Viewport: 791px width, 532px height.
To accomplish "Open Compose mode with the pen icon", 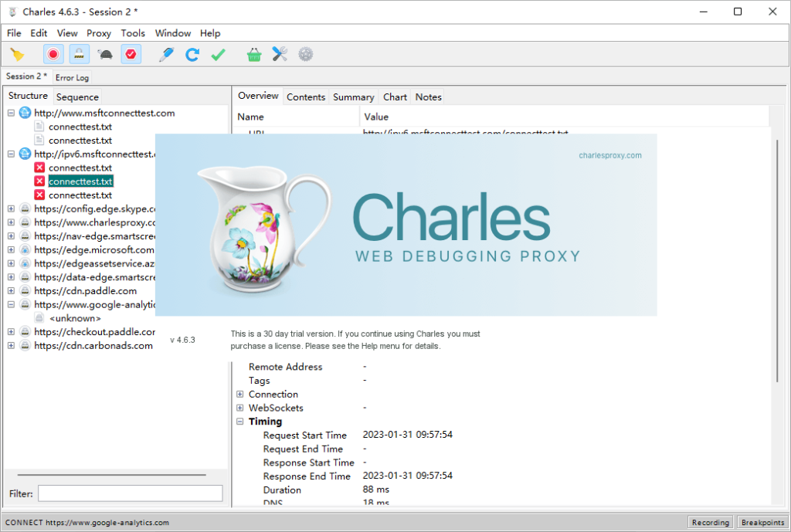I will click(166, 54).
